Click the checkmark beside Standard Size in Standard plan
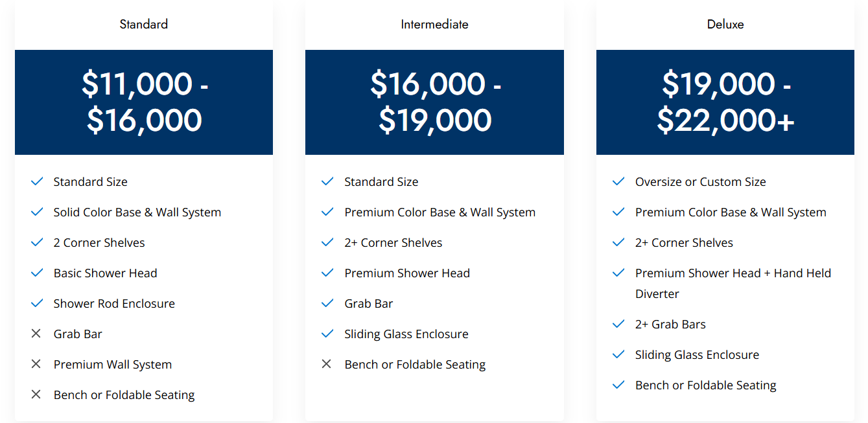 [37, 181]
